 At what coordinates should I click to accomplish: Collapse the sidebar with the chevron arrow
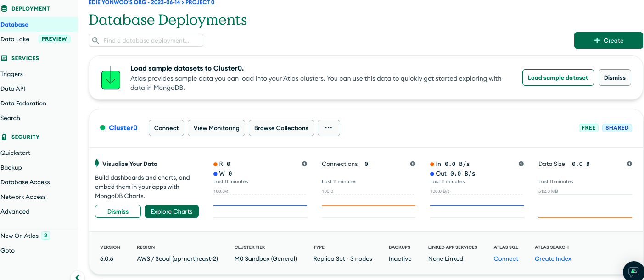click(77, 276)
